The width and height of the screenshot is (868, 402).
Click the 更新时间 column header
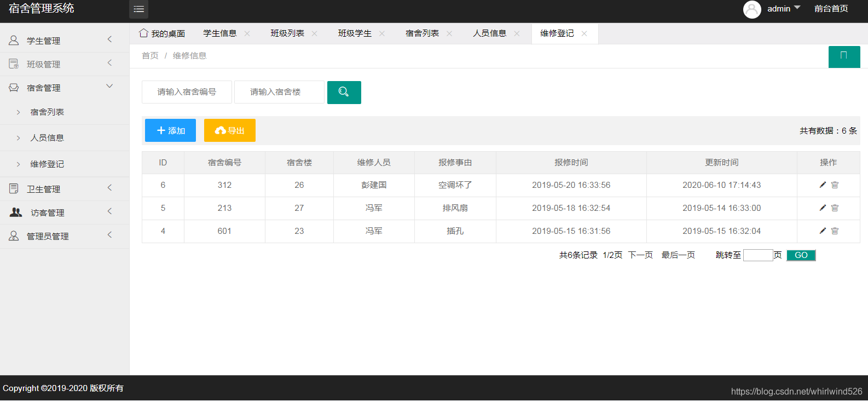(721, 163)
